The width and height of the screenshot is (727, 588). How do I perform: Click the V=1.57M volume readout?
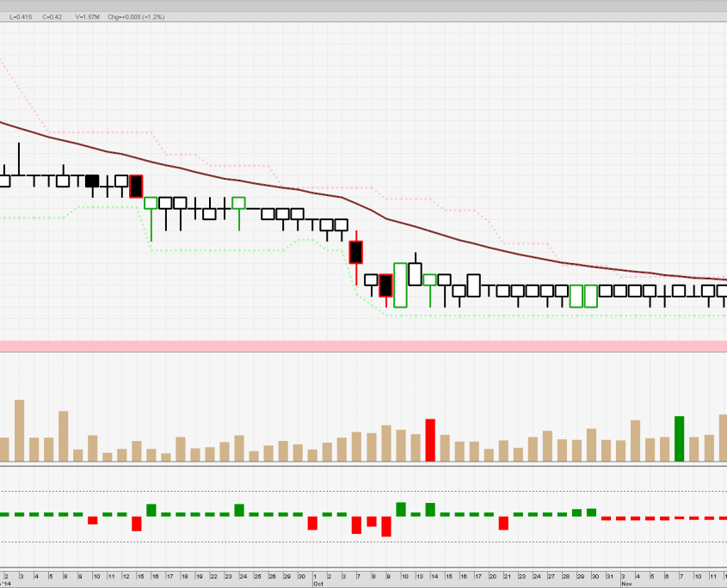click(87, 16)
